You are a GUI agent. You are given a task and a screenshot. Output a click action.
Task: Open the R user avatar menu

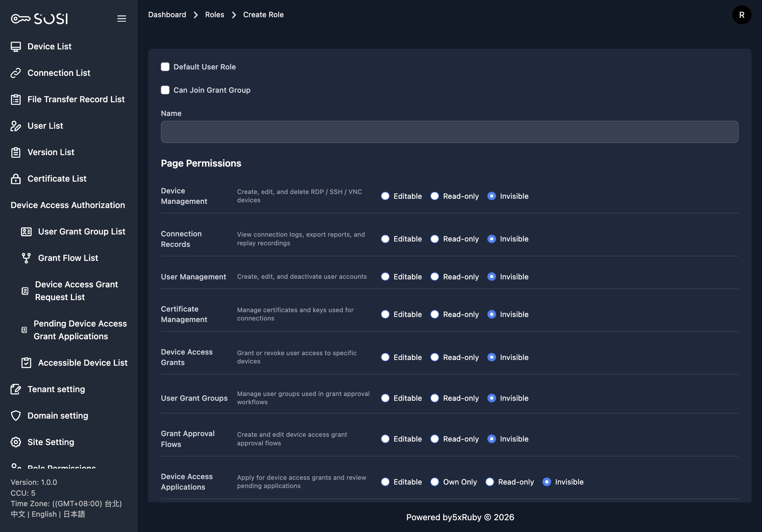tap(741, 15)
